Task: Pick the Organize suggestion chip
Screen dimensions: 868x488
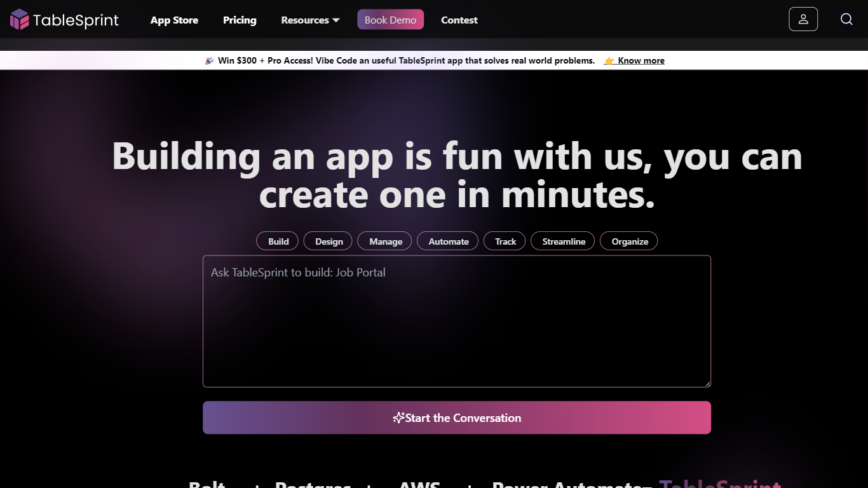Action: pos(629,241)
